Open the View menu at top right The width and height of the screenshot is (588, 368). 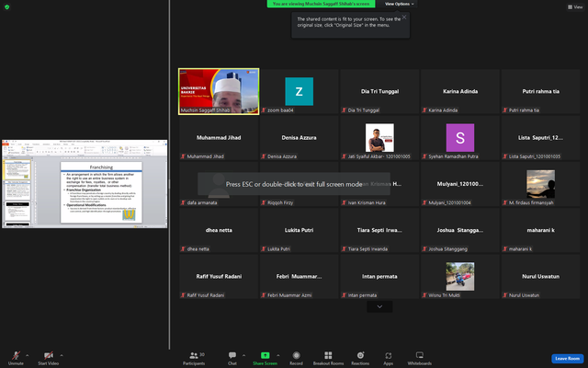point(575,6)
